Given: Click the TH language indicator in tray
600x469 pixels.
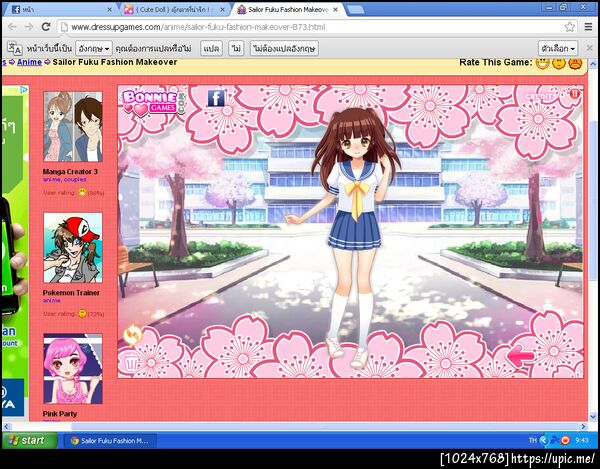Looking at the screenshot, I should 533,440.
